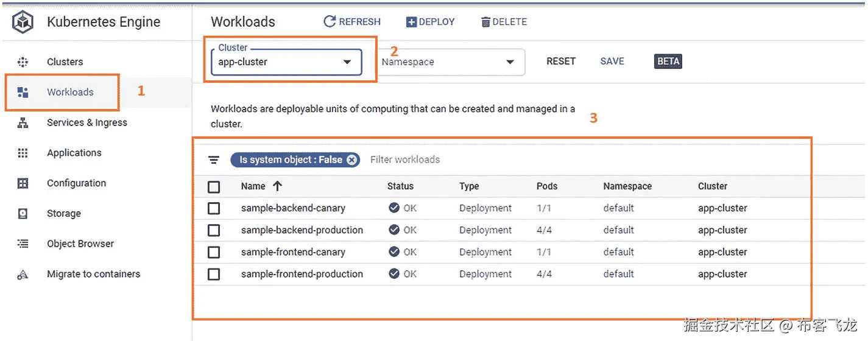The image size is (868, 344).
Task: Click the Object Browser icon
Action: [23, 244]
